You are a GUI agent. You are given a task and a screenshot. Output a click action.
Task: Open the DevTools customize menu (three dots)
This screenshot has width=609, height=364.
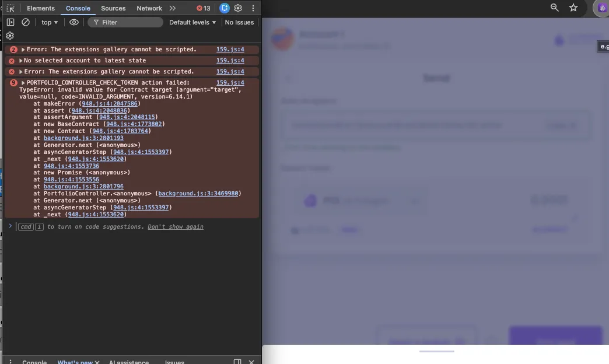click(x=253, y=8)
